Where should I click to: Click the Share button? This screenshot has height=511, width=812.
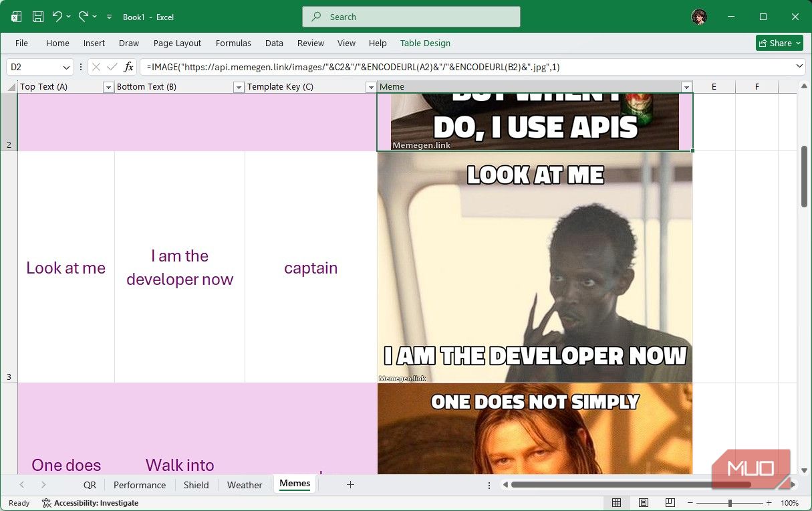779,43
